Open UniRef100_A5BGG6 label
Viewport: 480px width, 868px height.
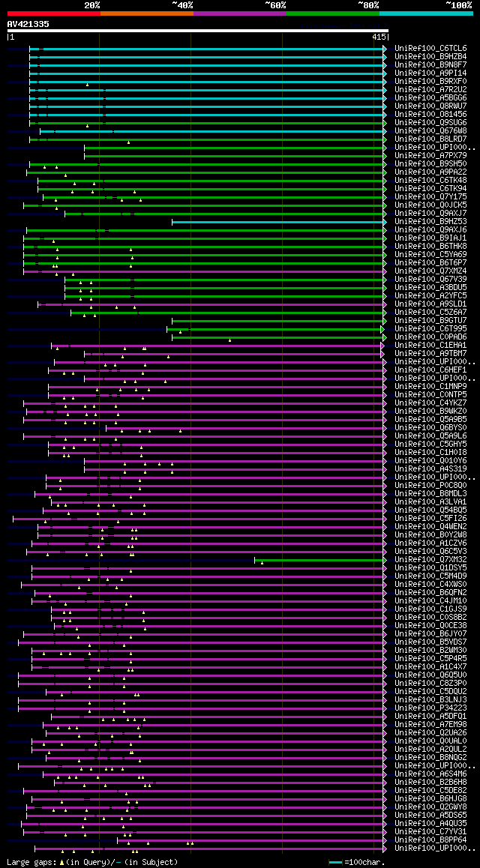(x=430, y=98)
